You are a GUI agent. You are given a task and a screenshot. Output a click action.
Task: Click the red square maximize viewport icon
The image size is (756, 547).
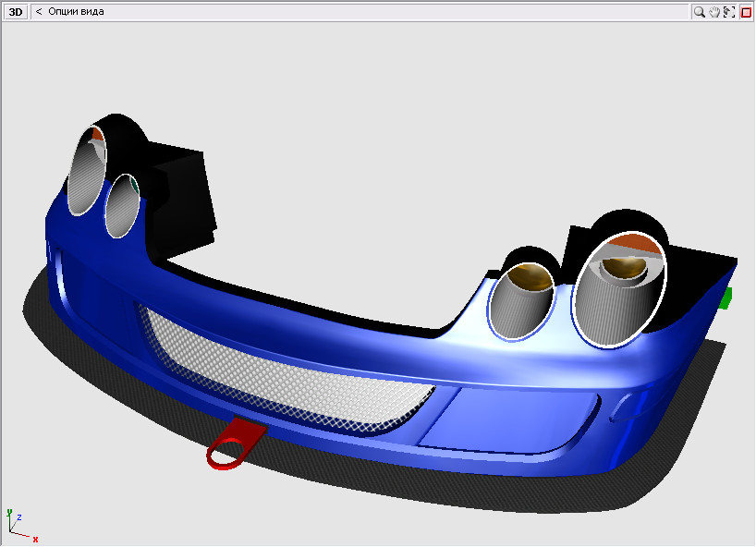(x=746, y=12)
